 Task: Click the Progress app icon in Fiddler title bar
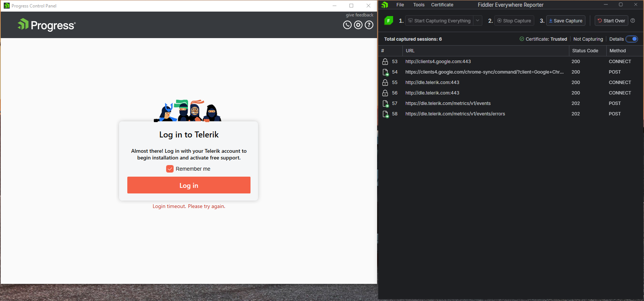pos(385,5)
